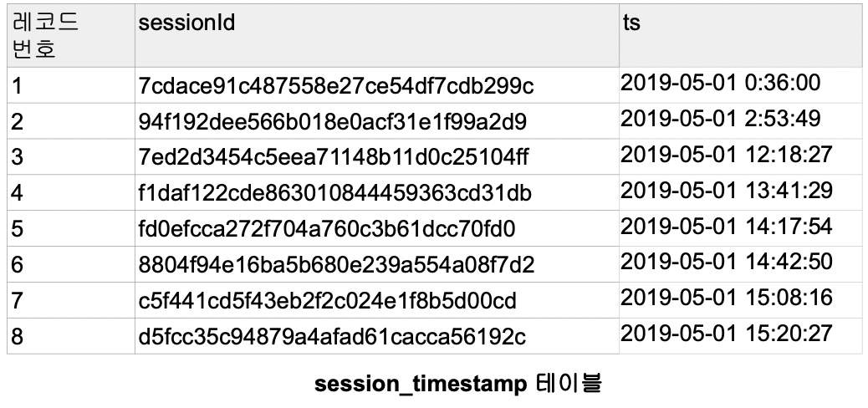Click timestamp 2019-05-01 13:41:29
Screen dimensions: 868x408
coord(727,190)
